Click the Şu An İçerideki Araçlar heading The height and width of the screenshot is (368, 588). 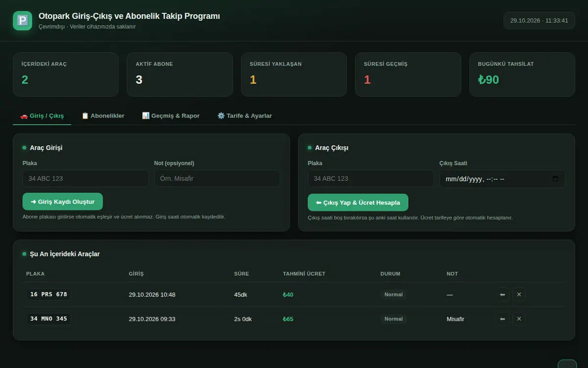[65, 254]
